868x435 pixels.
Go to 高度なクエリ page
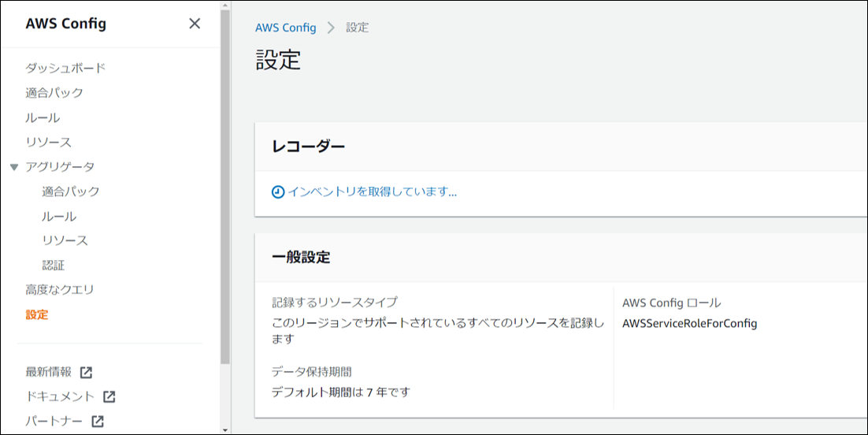coord(60,290)
